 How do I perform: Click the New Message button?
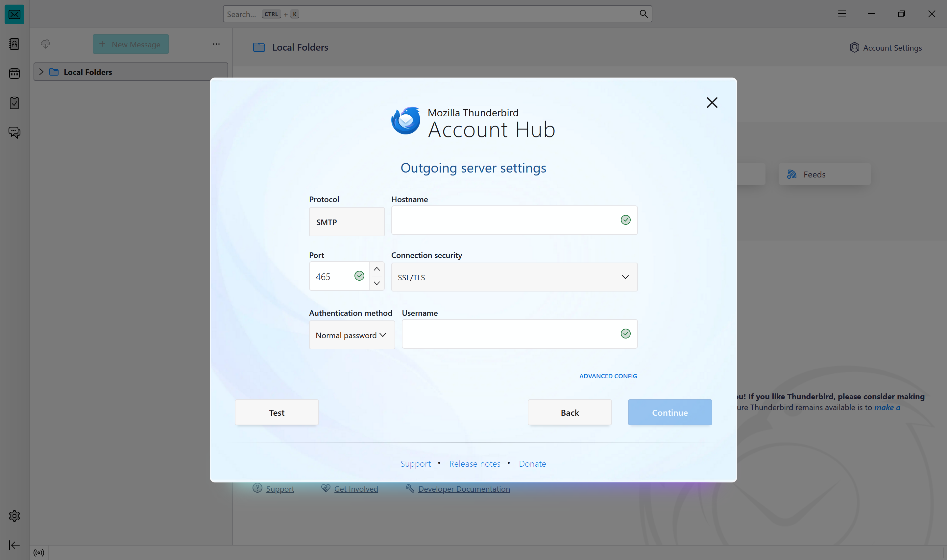(x=131, y=44)
